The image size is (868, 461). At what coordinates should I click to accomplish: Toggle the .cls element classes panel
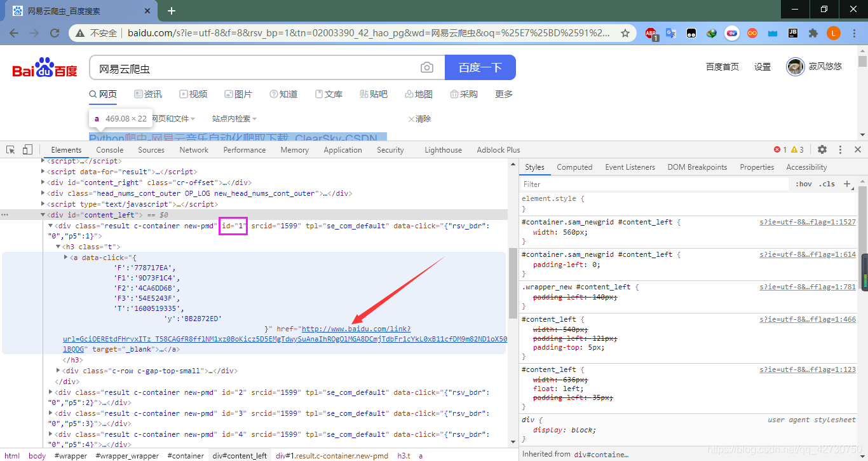coord(827,184)
